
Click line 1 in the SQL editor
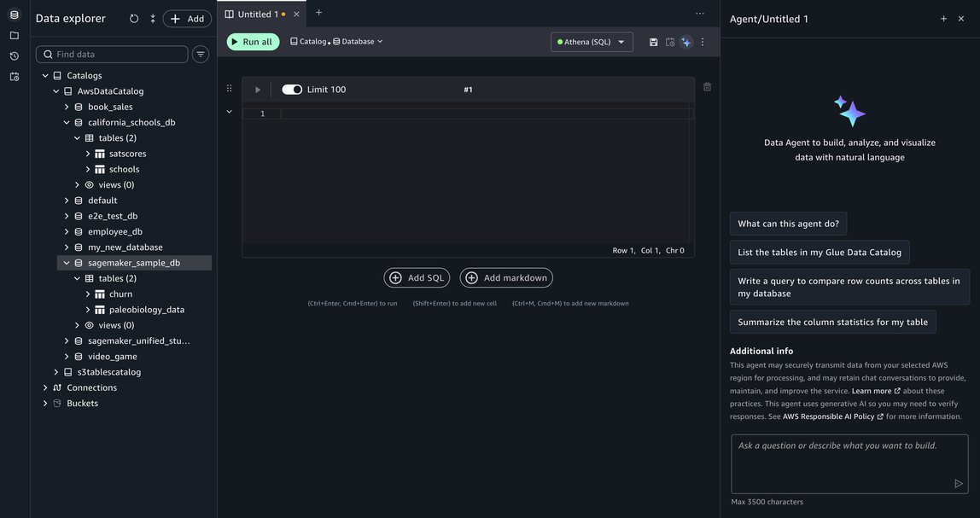click(487, 113)
